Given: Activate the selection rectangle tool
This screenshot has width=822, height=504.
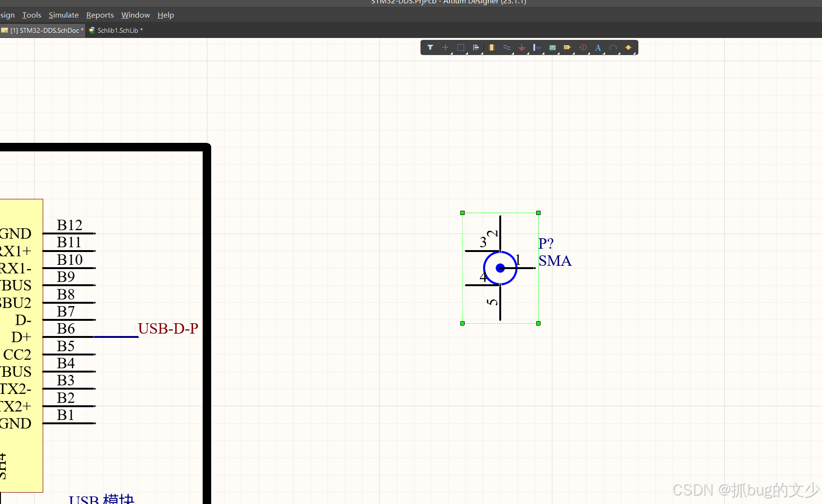Looking at the screenshot, I should [460, 47].
